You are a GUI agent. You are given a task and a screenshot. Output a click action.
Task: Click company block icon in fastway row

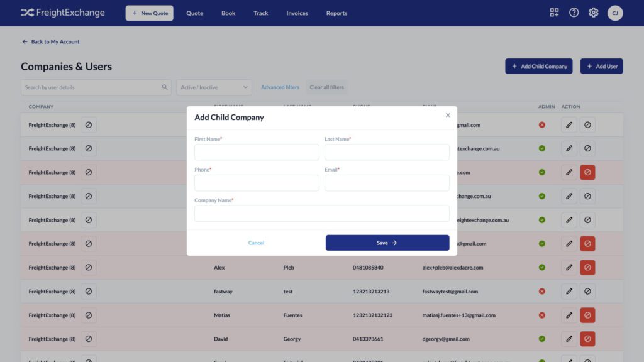coord(89,292)
